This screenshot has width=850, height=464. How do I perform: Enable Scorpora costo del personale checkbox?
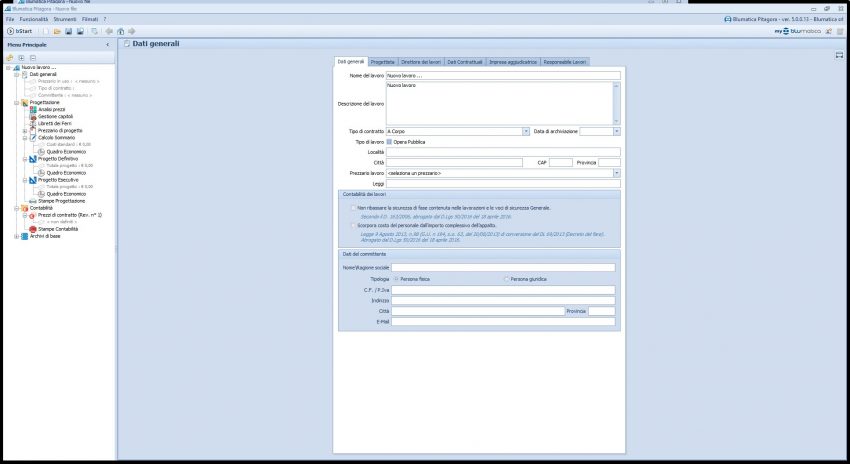353,225
